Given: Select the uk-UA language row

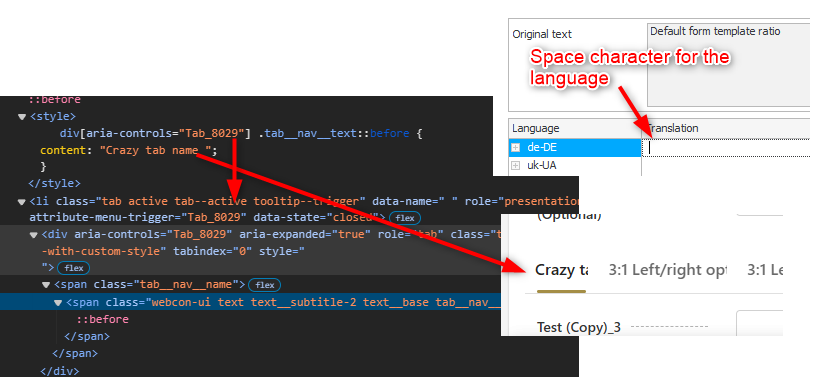Looking at the screenshot, I should 575,166.
